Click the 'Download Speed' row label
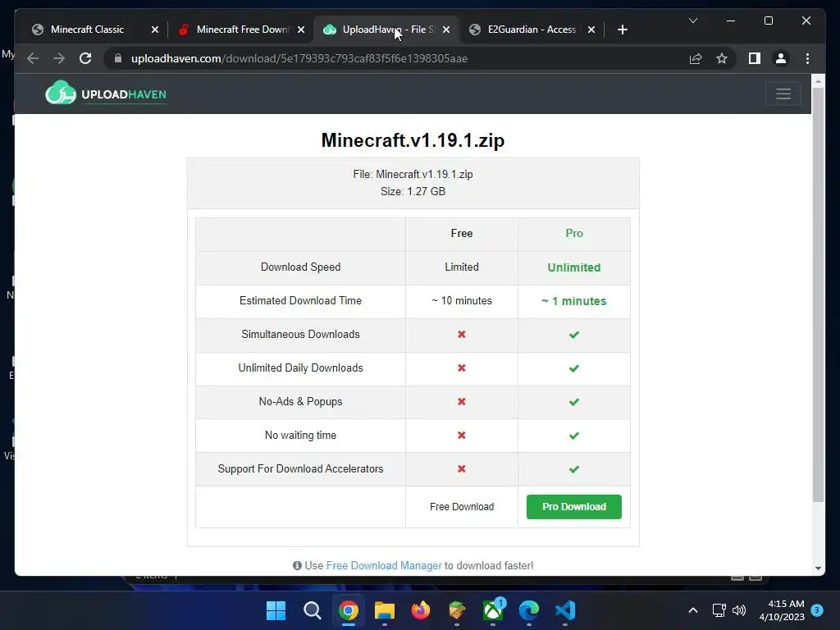 (x=300, y=267)
